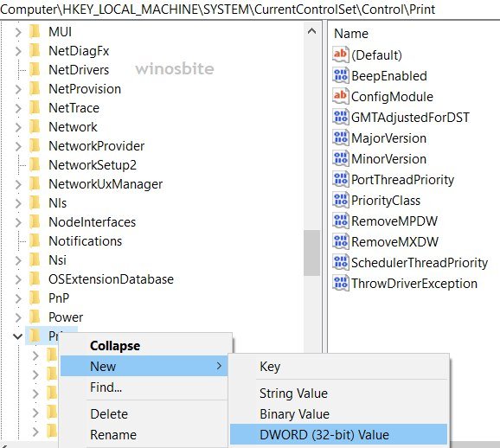Click the BeepEnabled DWORD icon
Screen dimensions: 500x448
coord(340,76)
